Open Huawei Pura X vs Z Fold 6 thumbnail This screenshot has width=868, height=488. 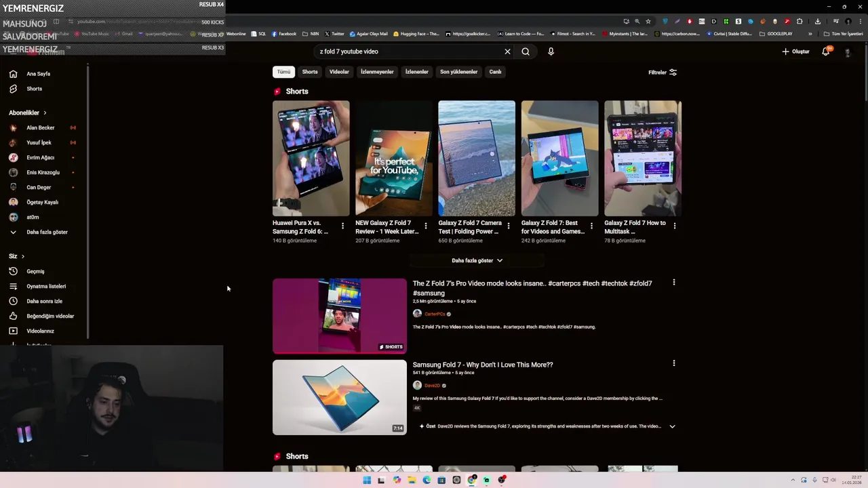click(311, 158)
